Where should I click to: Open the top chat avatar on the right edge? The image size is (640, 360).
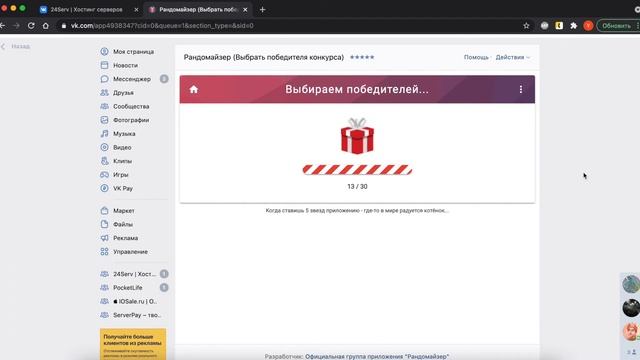click(631, 284)
